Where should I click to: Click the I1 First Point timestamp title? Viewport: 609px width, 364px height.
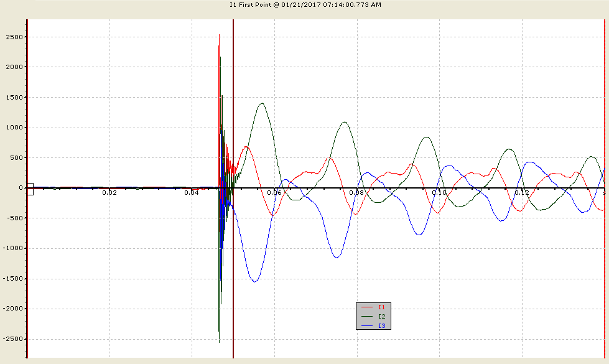click(x=305, y=4)
